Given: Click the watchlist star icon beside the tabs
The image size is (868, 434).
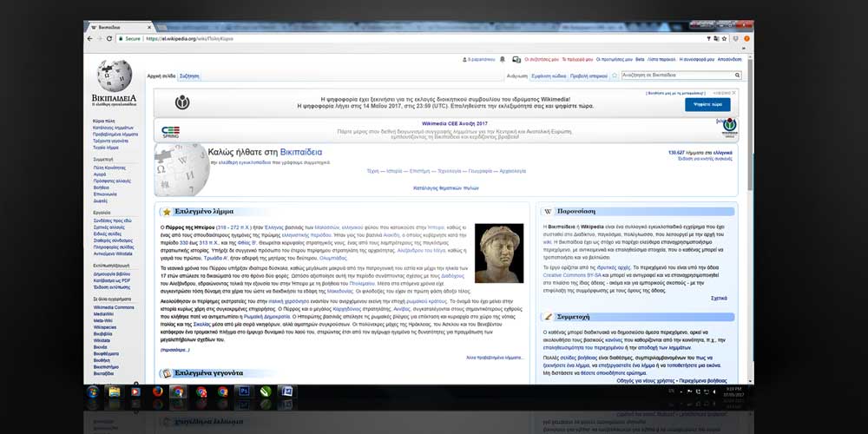Looking at the screenshot, I should 615,76.
